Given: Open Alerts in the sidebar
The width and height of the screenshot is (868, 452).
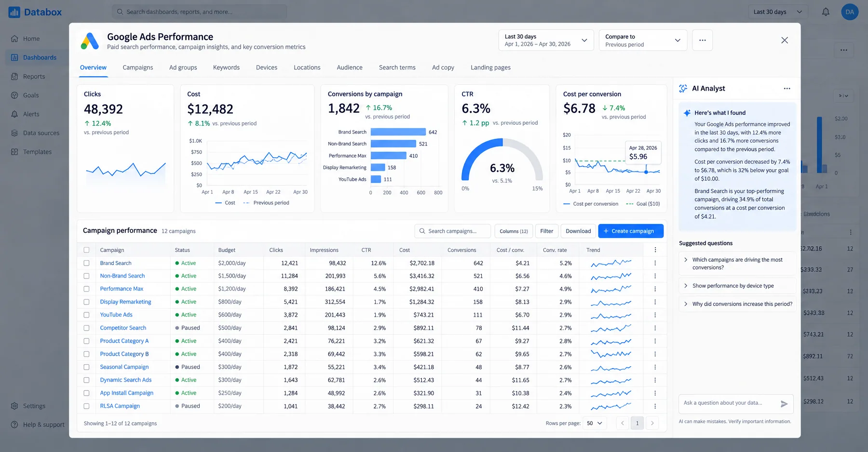Looking at the screenshot, I should [31, 114].
